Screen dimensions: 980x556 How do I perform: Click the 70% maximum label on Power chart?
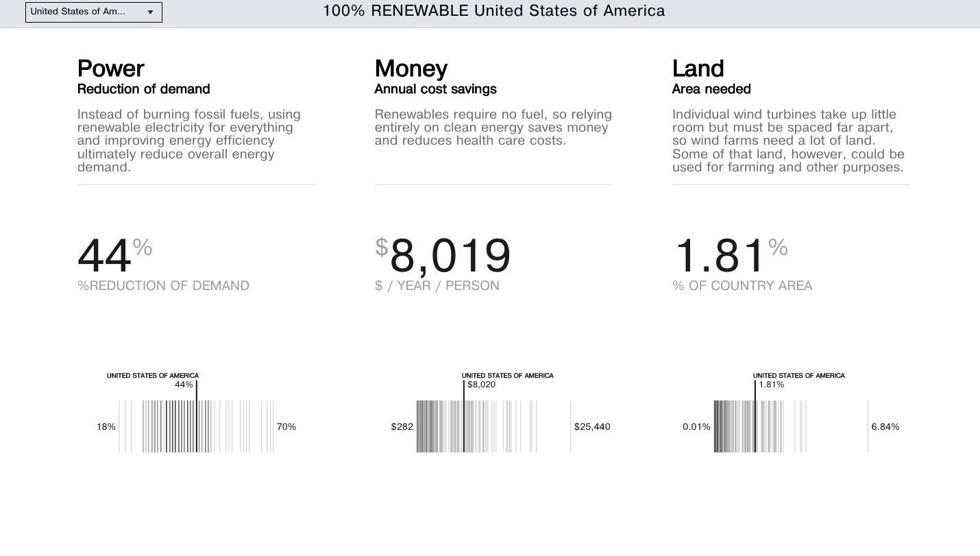pos(286,427)
